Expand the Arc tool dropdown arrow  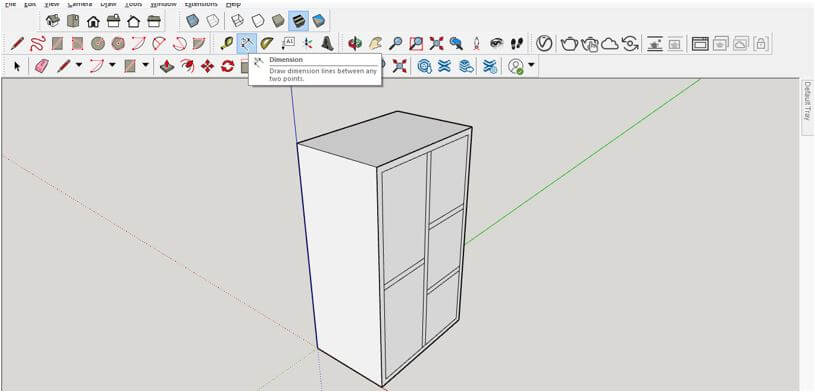[x=112, y=66]
